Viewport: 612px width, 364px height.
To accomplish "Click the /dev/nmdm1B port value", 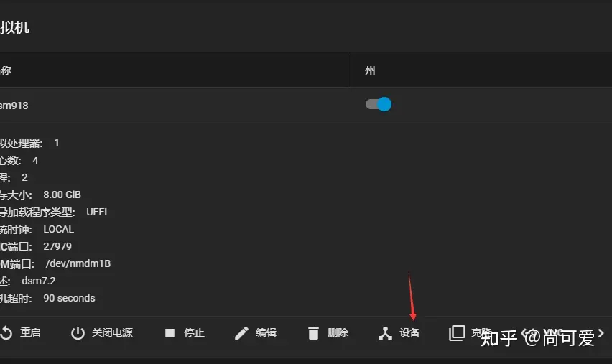I will [78, 263].
